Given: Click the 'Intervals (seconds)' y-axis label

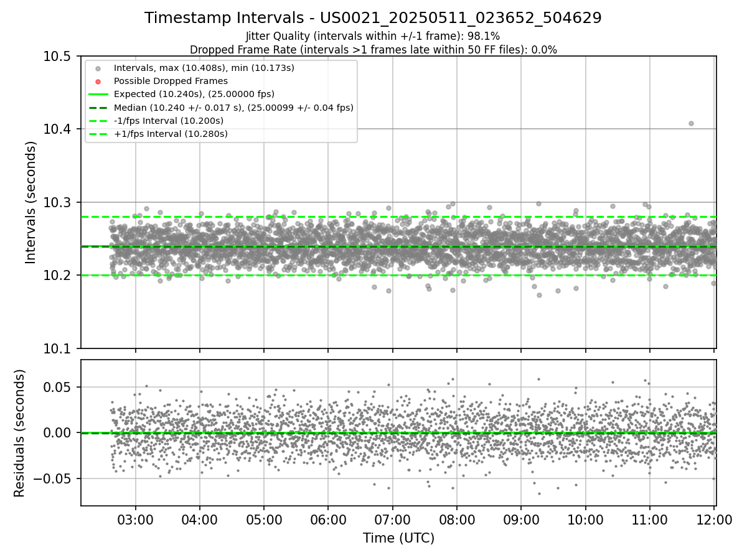Looking at the screenshot, I should (x=31, y=202).
